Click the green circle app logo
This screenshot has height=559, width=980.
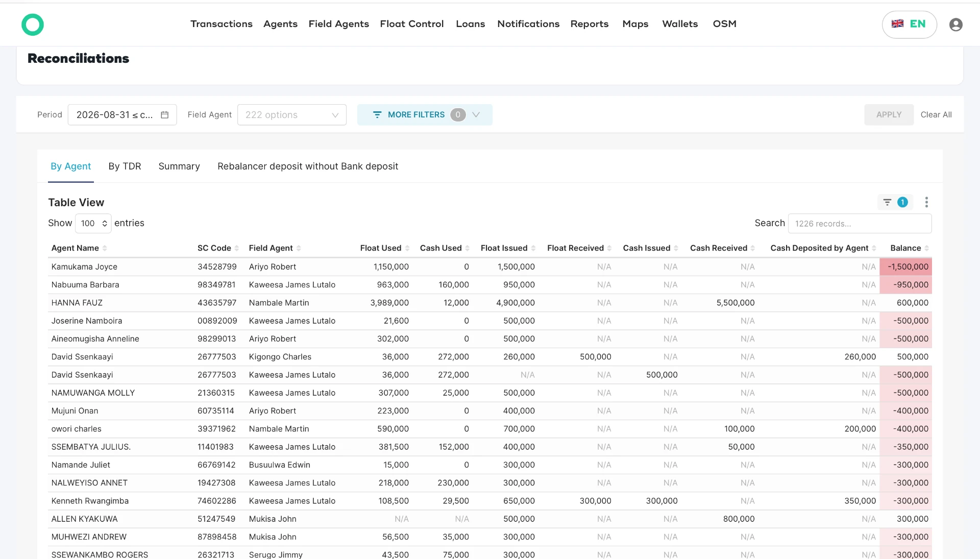(x=33, y=25)
